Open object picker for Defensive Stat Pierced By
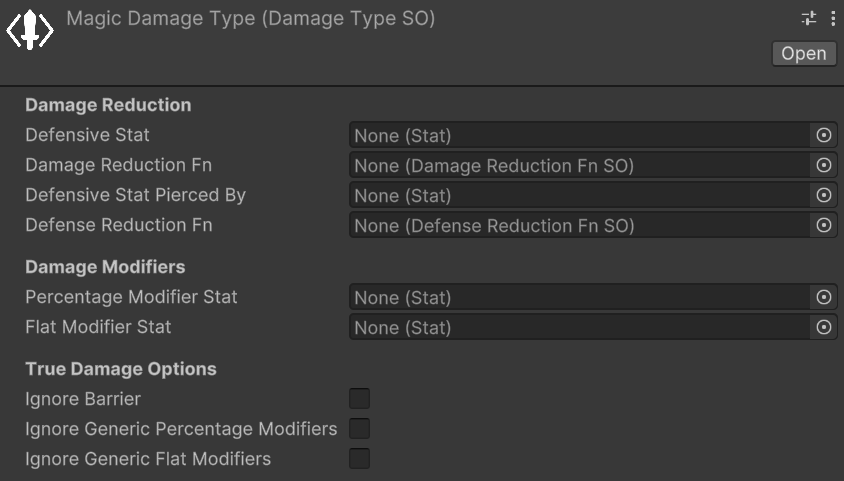Viewport: 844px width, 481px height. click(824, 195)
